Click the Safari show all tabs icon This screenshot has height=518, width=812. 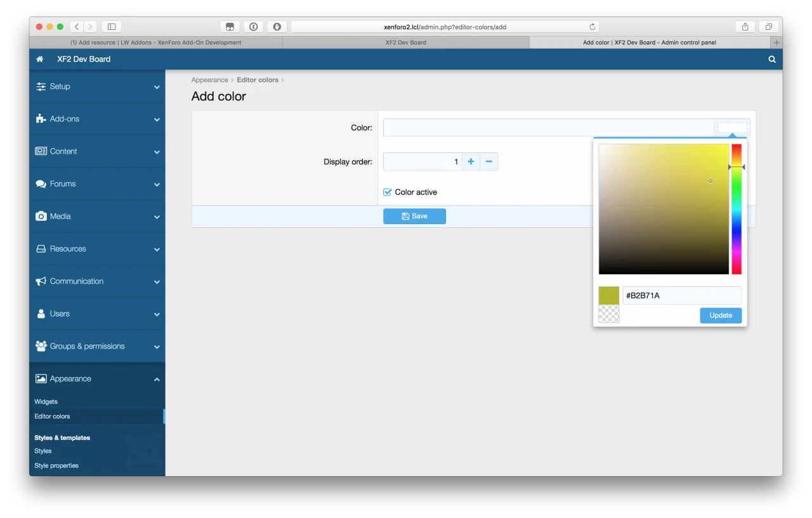coord(768,27)
